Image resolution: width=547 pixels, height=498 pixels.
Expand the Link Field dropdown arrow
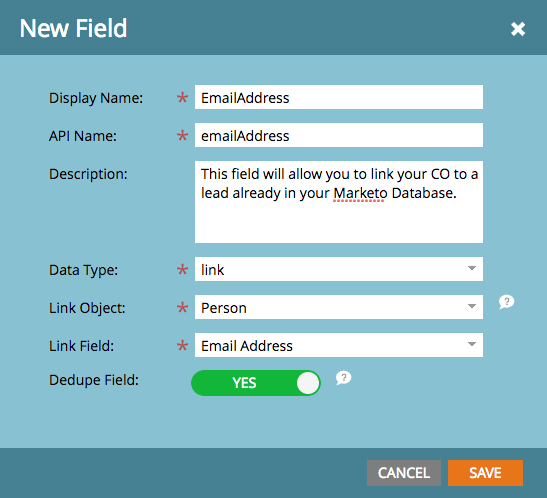click(472, 345)
